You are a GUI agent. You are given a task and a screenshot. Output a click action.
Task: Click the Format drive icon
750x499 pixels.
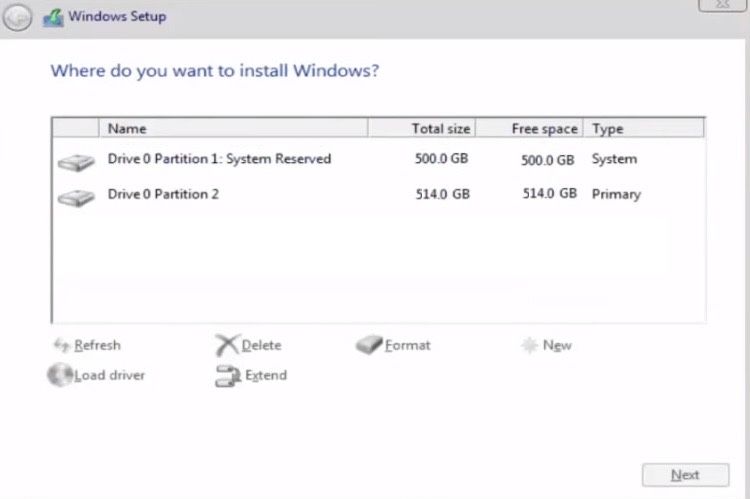(x=369, y=345)
